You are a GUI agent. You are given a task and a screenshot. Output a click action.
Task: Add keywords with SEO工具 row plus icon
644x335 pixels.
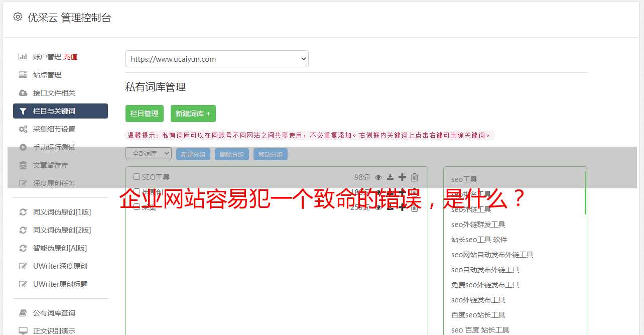pos(402,177)
